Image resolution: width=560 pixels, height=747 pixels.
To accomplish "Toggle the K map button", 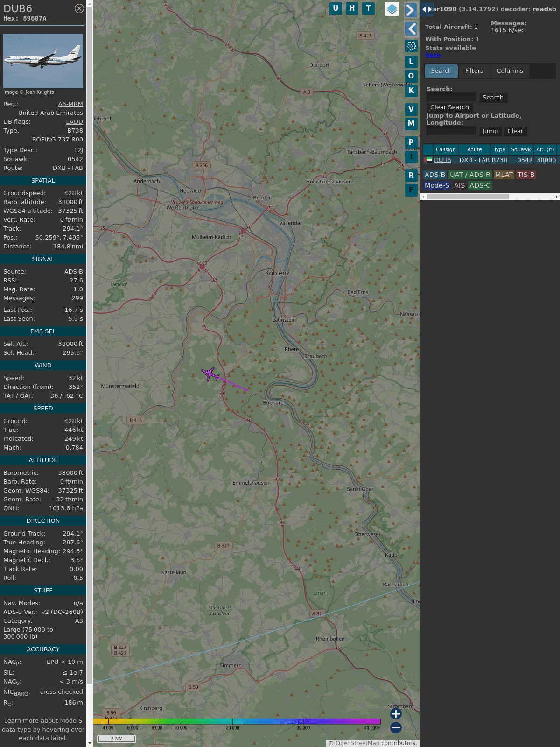I will pyautogui.click(x=411, y=90).
